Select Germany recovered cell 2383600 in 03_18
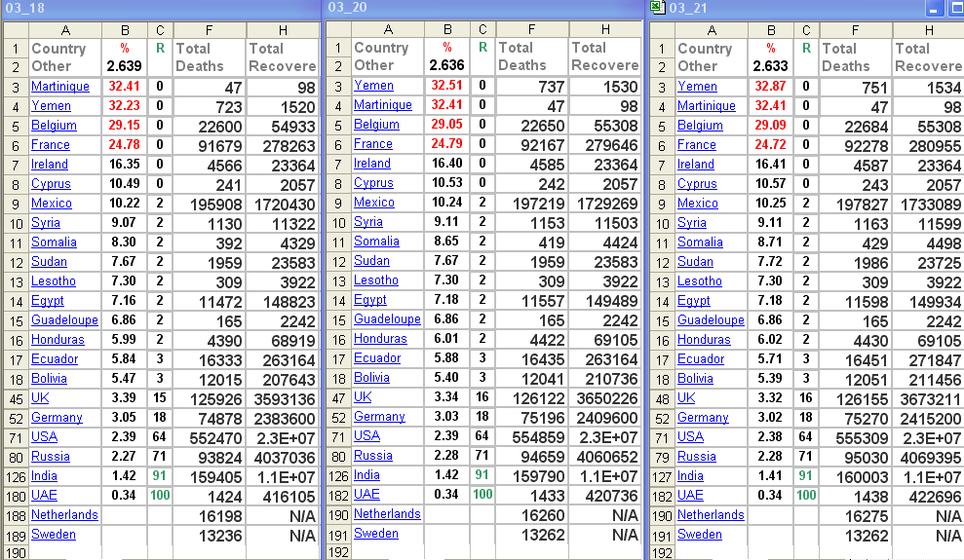Screen dimensions: 964x560 click(x=283, y=418)
